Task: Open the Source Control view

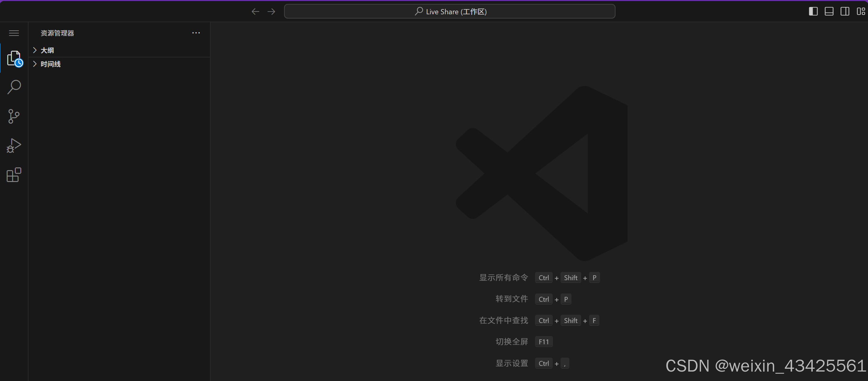Action: [14, 116]
